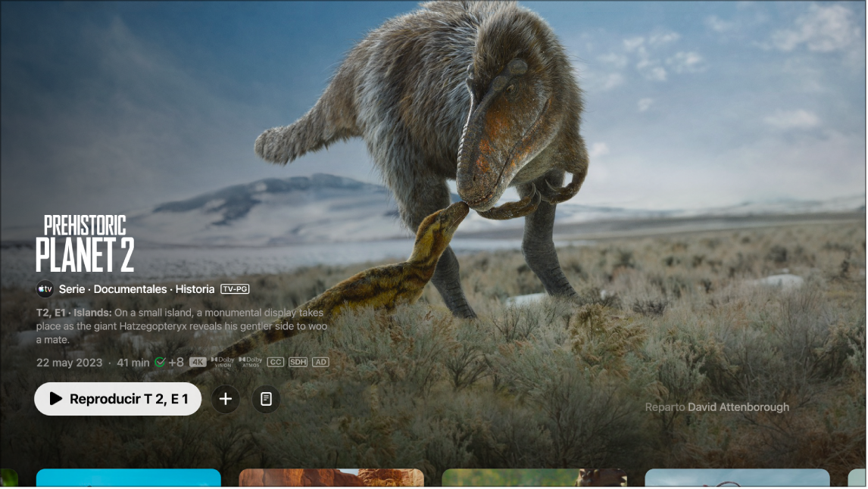Image resolution: width=868 pixels, height=489 pixels.
Task: Click the Apple TV+ logo icon
Action: click(x=44, y=289)
